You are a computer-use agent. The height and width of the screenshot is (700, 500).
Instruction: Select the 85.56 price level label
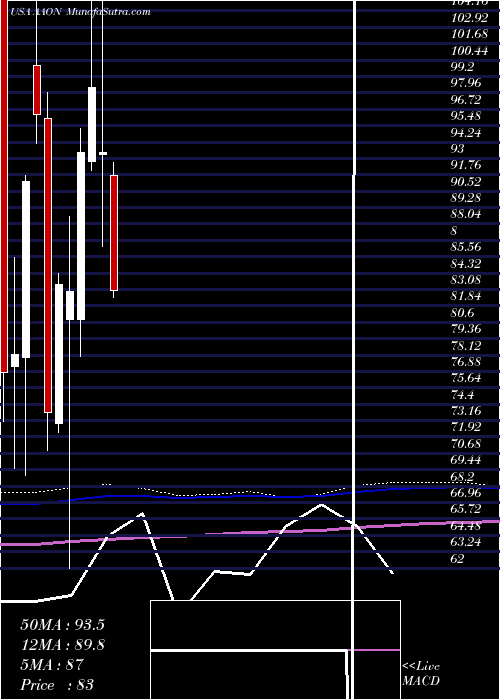coord(466,248)
